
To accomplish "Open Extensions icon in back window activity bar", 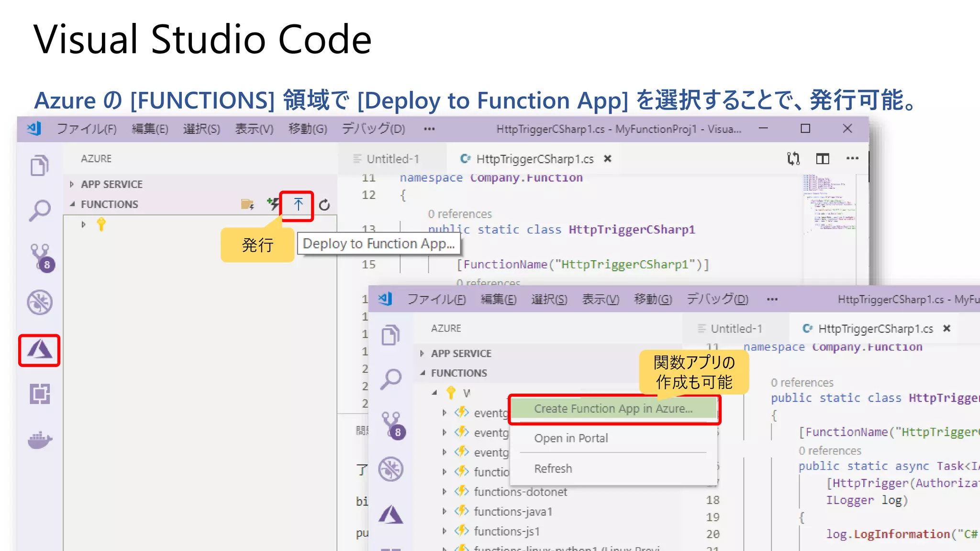I will (x=40, y=394).
